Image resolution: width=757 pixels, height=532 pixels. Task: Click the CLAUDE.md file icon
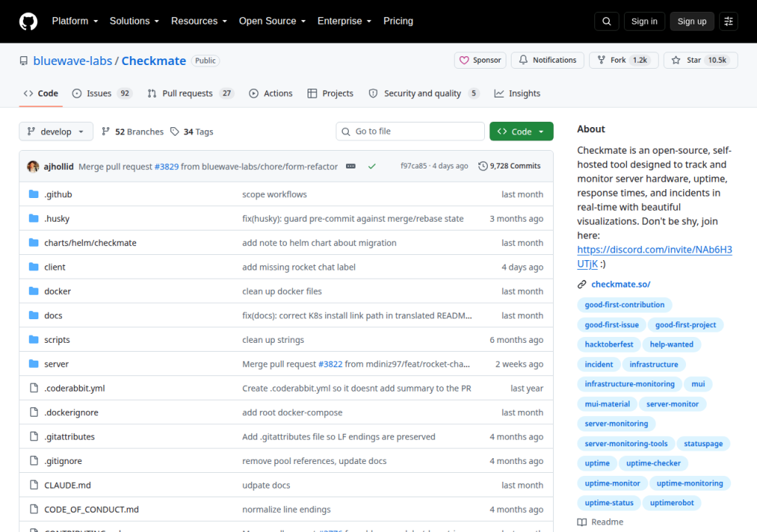click(x=34, y=485)
